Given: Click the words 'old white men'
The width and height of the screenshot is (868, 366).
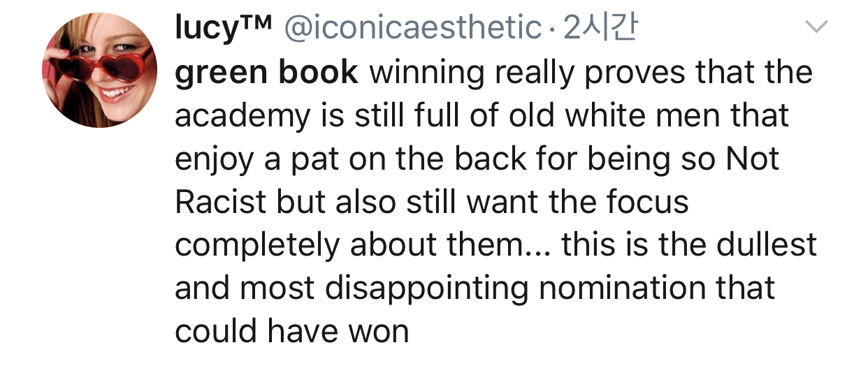Looking at the screenshot, I should (x=616, y=115).
